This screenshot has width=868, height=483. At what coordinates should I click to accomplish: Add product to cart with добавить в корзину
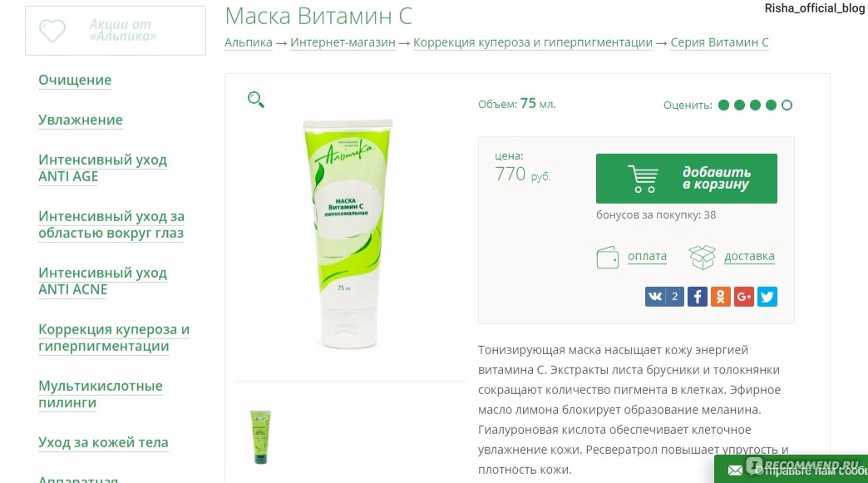pos(687,179)
